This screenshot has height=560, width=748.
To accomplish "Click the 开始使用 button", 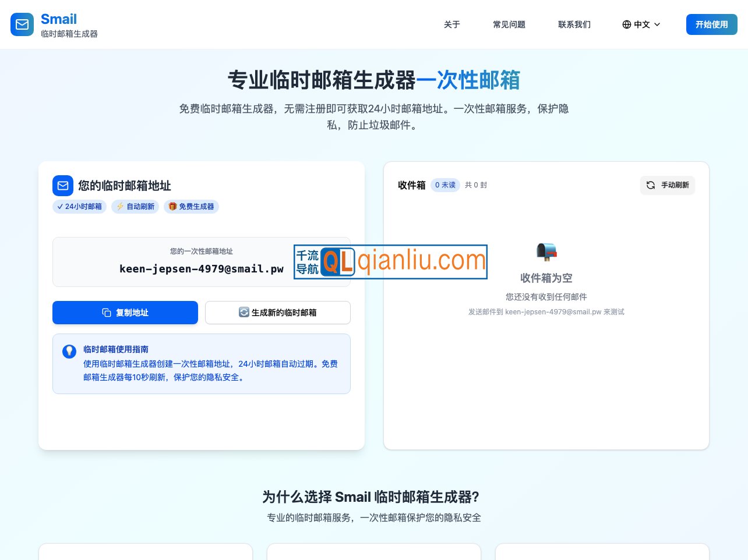I will (711, 24).
